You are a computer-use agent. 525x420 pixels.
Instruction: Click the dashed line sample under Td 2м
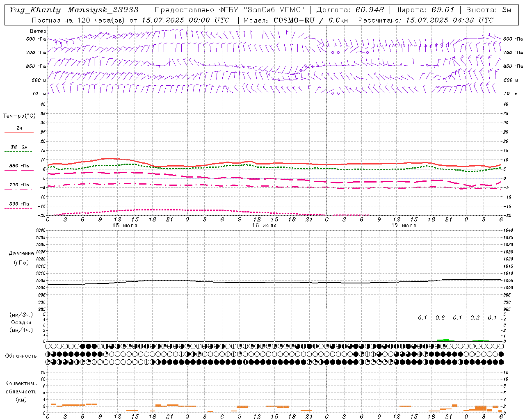click(x=18, y=152)
